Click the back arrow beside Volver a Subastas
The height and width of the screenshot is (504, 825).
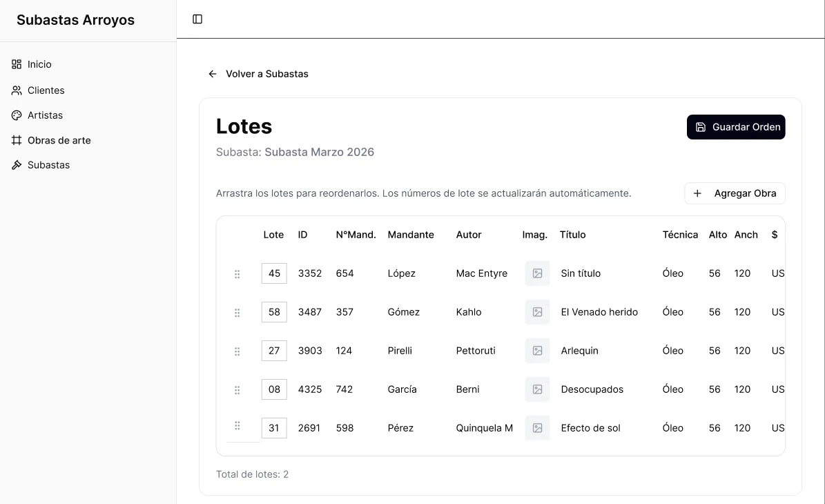[213, 74]
